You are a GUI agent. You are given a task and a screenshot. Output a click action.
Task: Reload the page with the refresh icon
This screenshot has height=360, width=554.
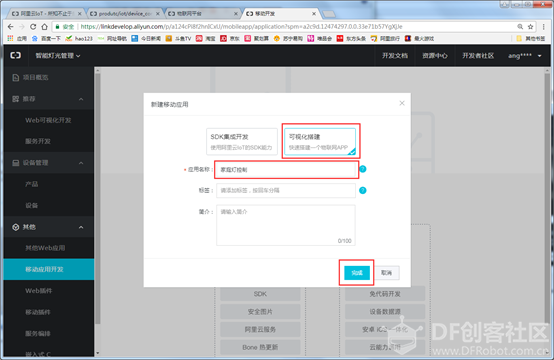[x=33, y=27]
